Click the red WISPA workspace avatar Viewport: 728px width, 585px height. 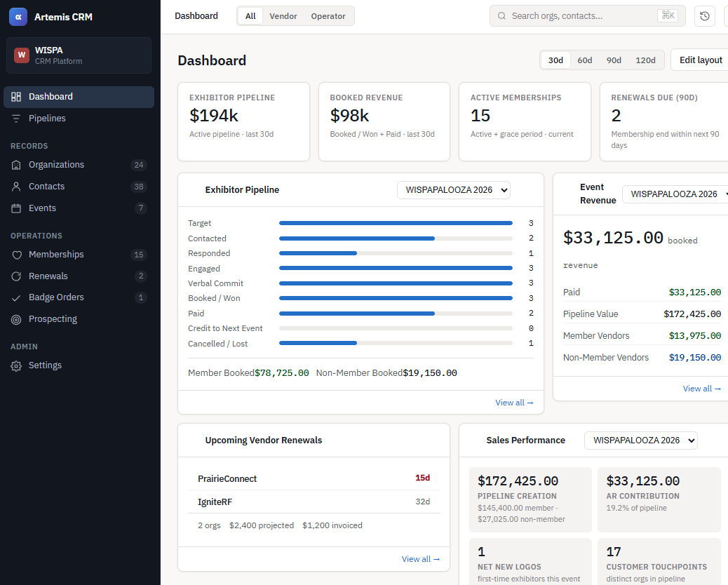coord(21,55)
